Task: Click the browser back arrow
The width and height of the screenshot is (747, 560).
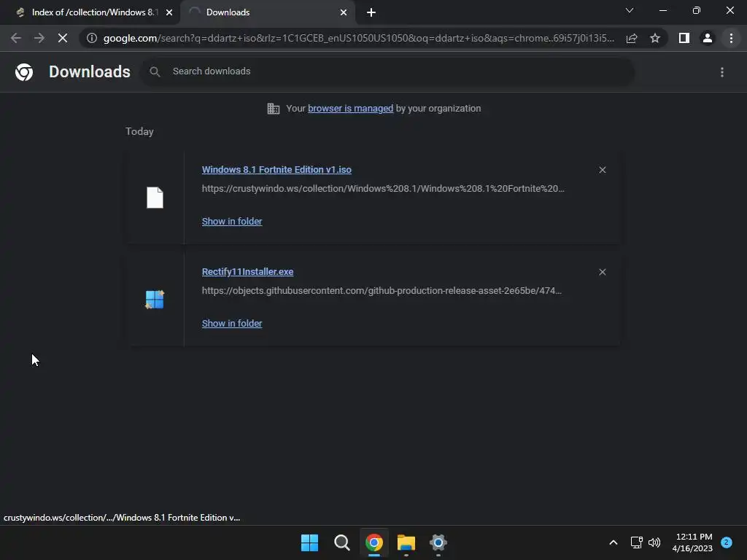Action: [16, 38]
